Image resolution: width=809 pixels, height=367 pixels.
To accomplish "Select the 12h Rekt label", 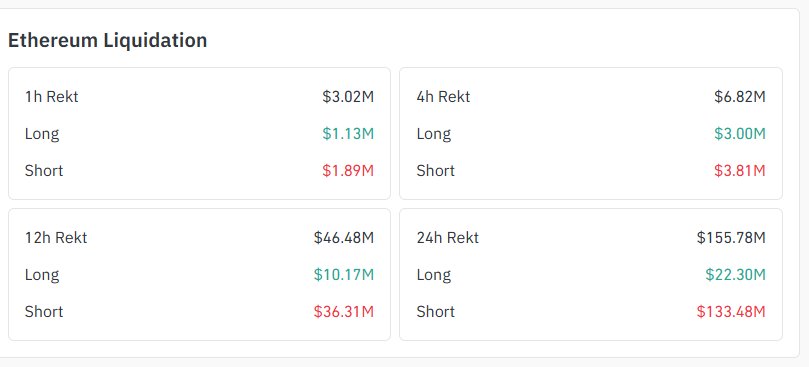I will point(56,237).
